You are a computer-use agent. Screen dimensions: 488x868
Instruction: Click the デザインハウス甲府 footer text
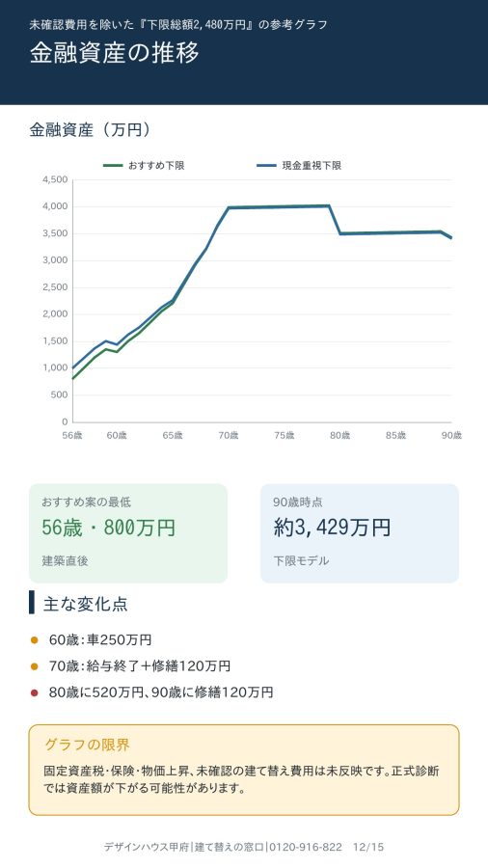click(x=147, y=848)
